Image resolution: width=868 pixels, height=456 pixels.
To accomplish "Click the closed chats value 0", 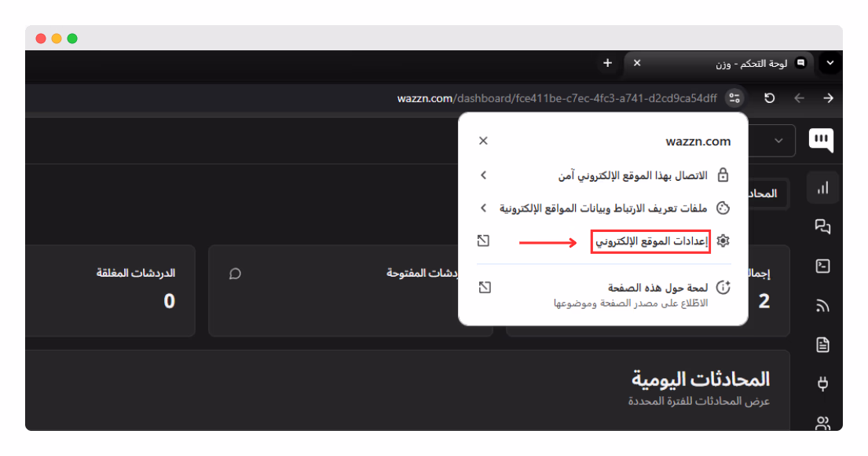I will pos(169,301).
